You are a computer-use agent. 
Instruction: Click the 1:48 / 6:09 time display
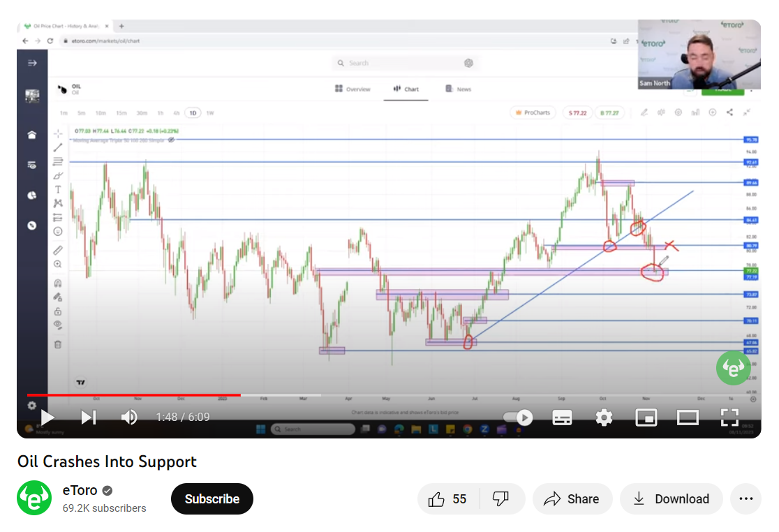183,418
